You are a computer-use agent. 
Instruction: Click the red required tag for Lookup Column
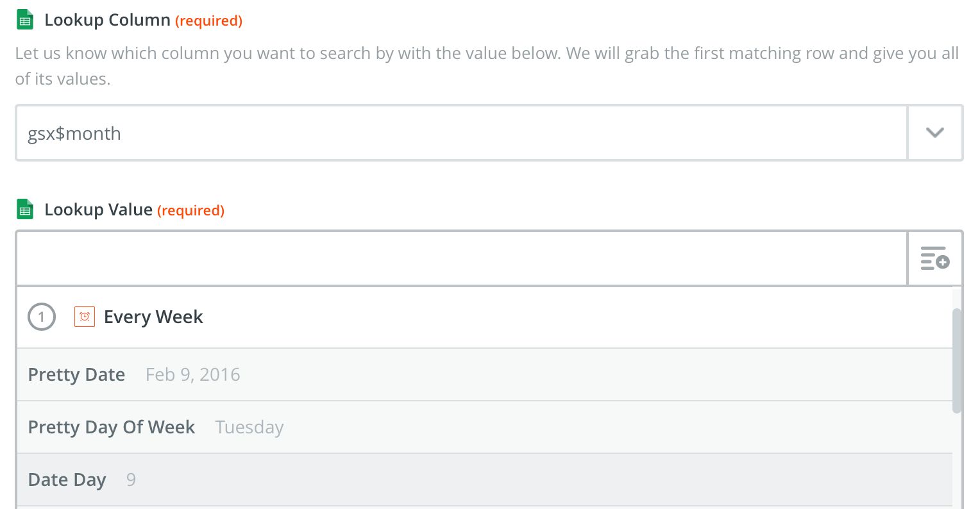pyautogui.click(x=209, y=21)
